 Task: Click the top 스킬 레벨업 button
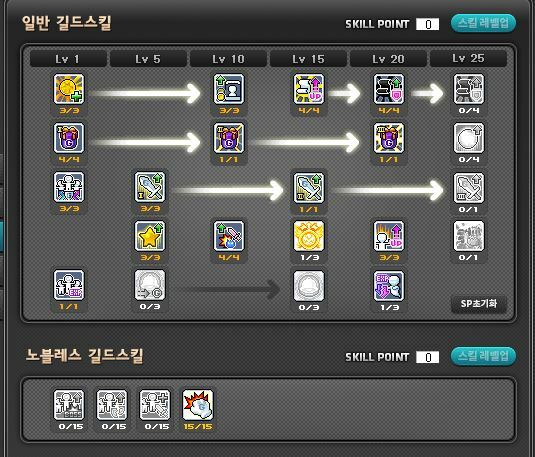[x=483, y=24]
